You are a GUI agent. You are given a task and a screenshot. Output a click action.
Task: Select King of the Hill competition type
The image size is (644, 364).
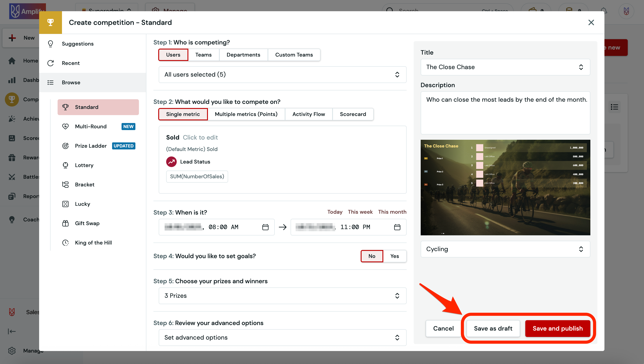click(93, 242)
